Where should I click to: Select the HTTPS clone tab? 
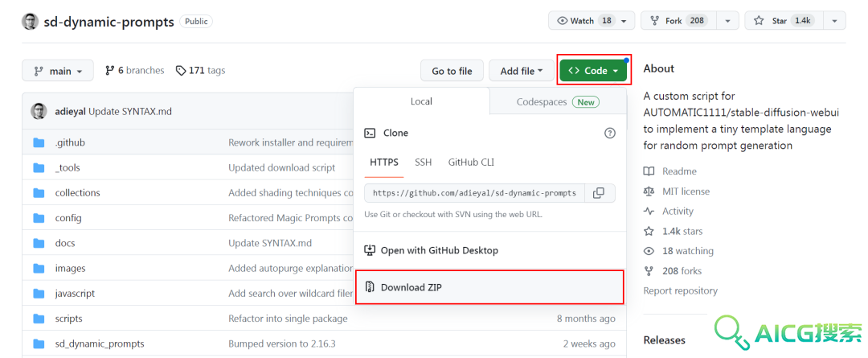click(384, 163)
